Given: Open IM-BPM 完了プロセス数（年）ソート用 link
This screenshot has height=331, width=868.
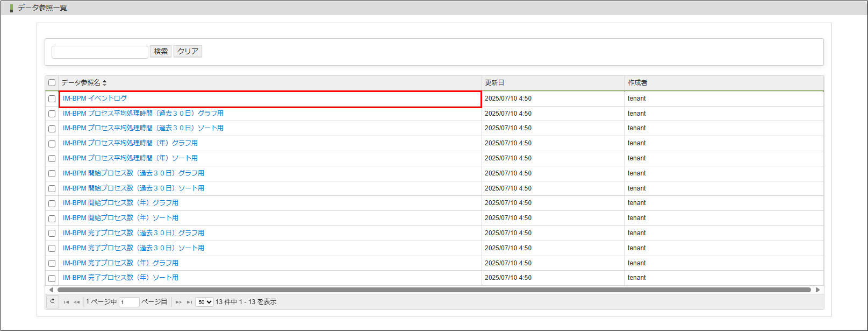Looking at the screenshot, I should (120, 278).
